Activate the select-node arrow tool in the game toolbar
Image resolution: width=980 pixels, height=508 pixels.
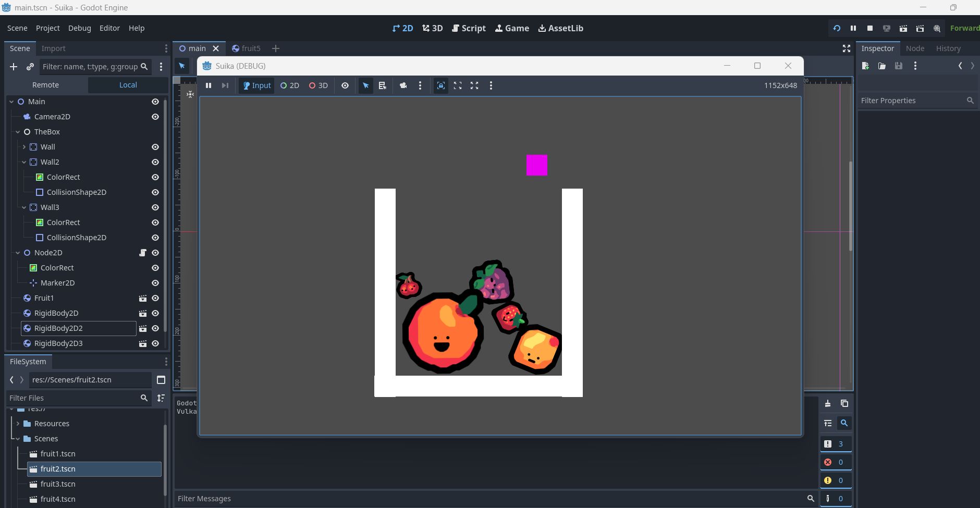click(366, 85)
